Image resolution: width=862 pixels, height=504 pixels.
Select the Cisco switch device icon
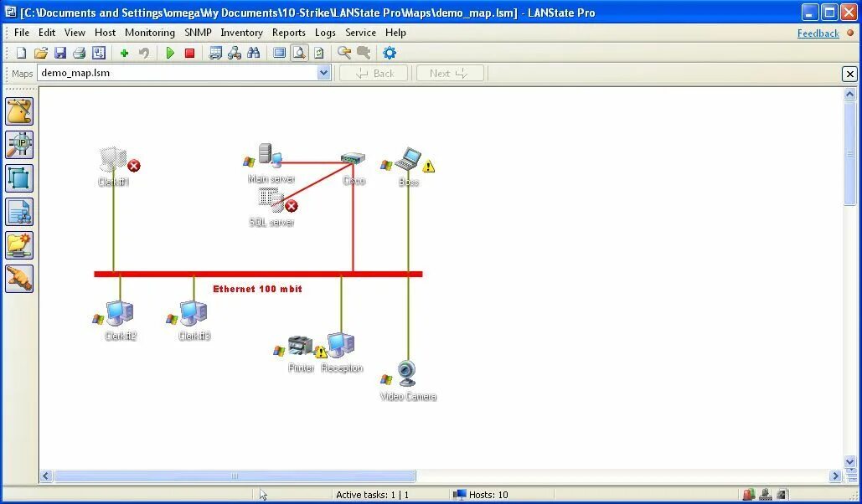[353, 158]
